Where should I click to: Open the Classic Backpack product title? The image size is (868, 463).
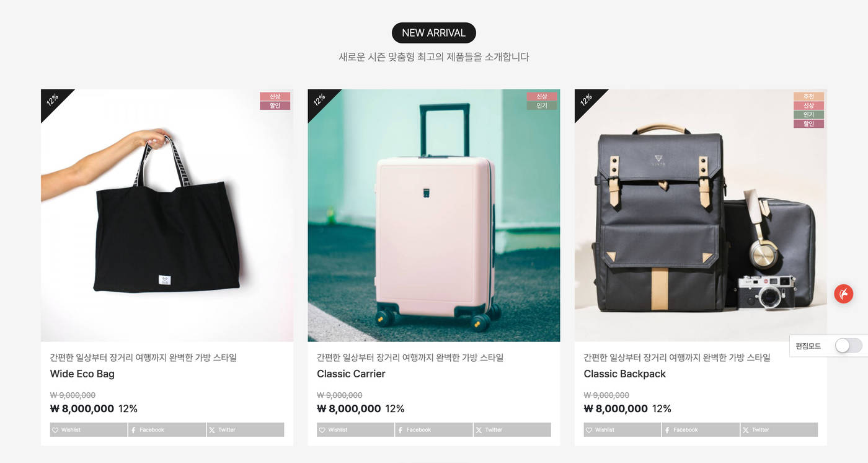625,374
